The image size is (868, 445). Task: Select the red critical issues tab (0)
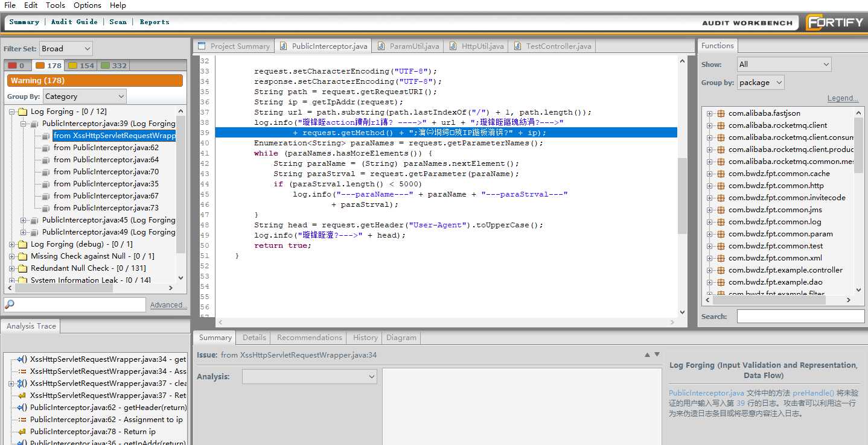[x=18, y=65]
